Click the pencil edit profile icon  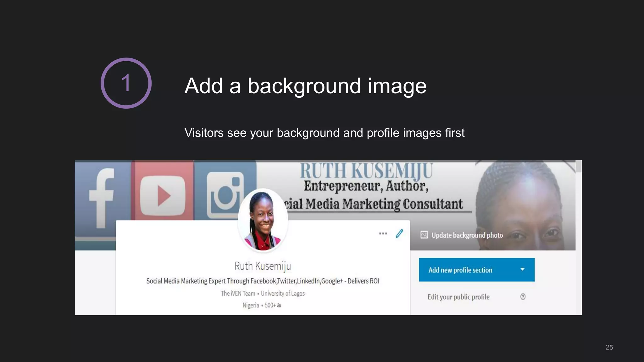tap(399, 233)
